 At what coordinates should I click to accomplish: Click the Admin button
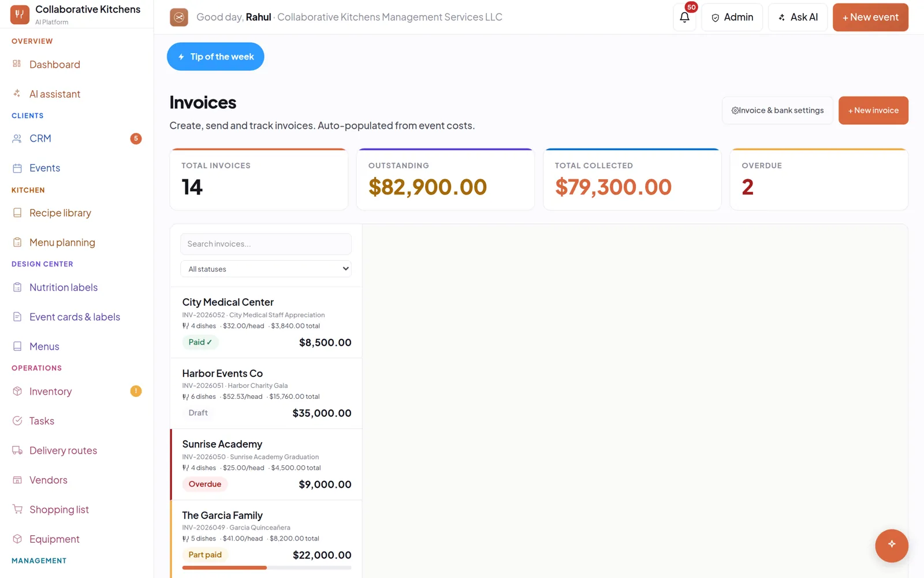[x=732, y=17]
